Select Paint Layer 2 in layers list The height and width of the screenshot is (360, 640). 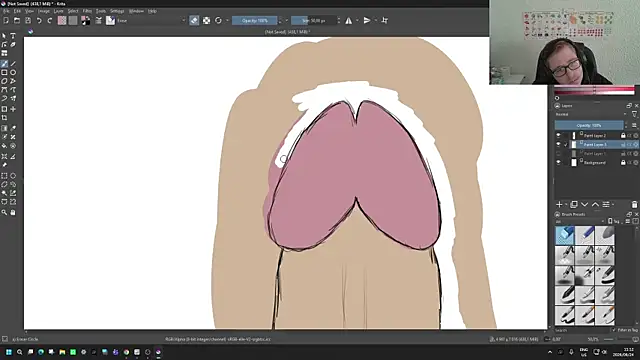pyautogui.click(x=596, y=136)
